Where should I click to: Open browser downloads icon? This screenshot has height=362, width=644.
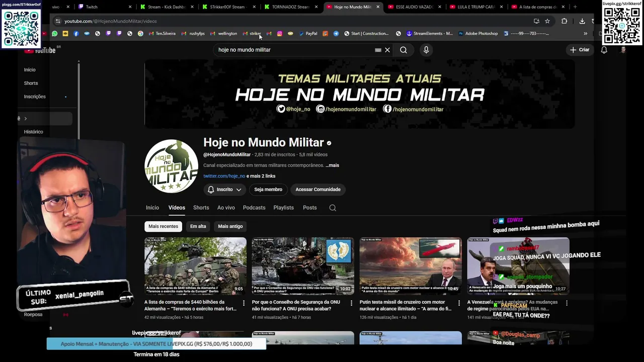582,21
